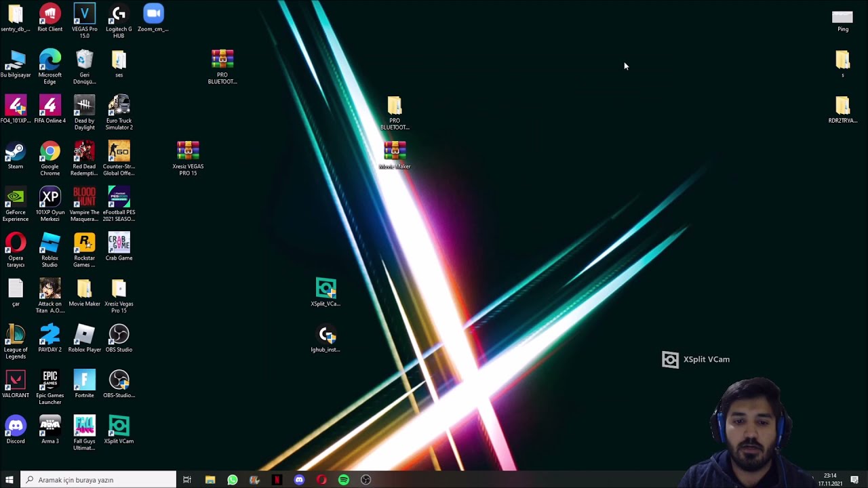Select the Arma 3 shortcut
The image size is (868, 488).
(x=50, y=430)
